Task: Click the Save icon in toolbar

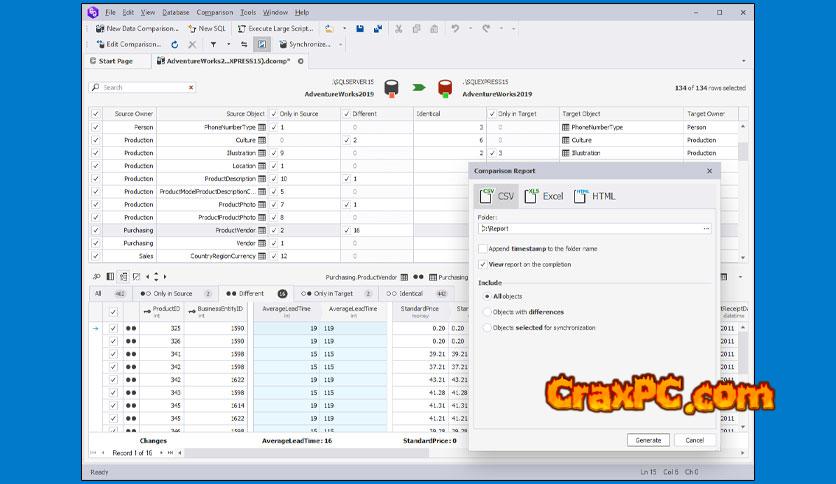Action: (359, 29)
